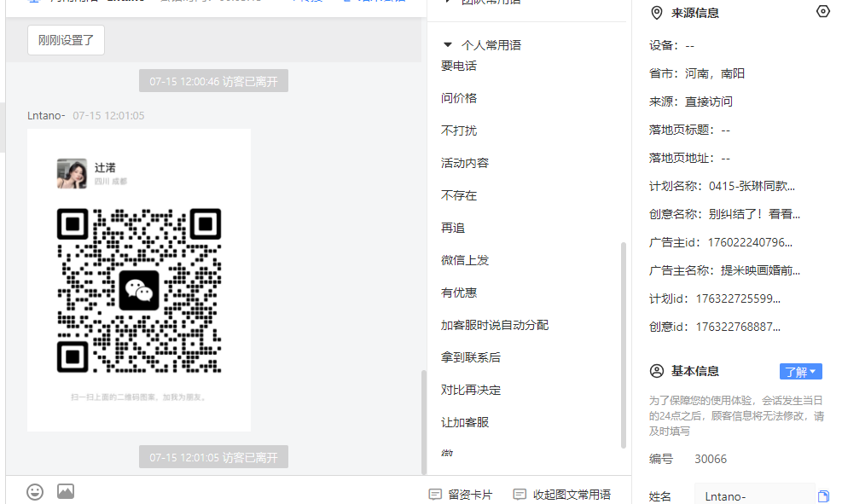The image size is (842, 504).
Task: Click the 编号 value 30066
Action: tap(711, 459)
